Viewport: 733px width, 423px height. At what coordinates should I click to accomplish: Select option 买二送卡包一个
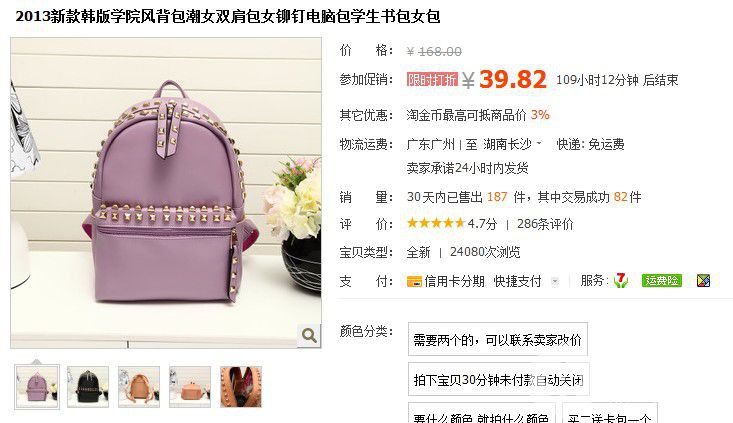pyautogui.click(x=610, y=413)
